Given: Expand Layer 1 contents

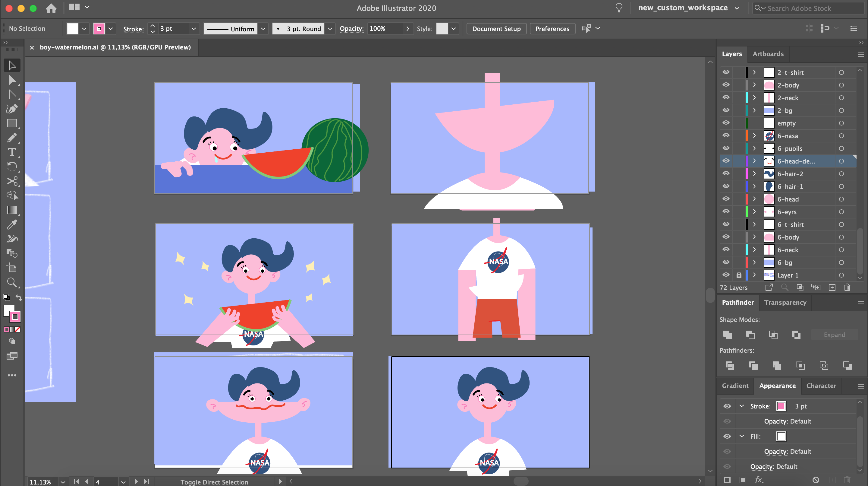Looking at the screenshot, I should [755, 275].
